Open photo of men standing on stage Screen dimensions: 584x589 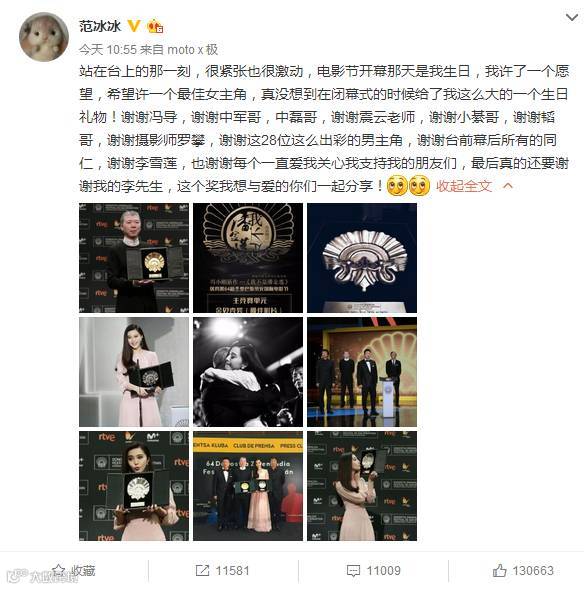coord(362,372)
